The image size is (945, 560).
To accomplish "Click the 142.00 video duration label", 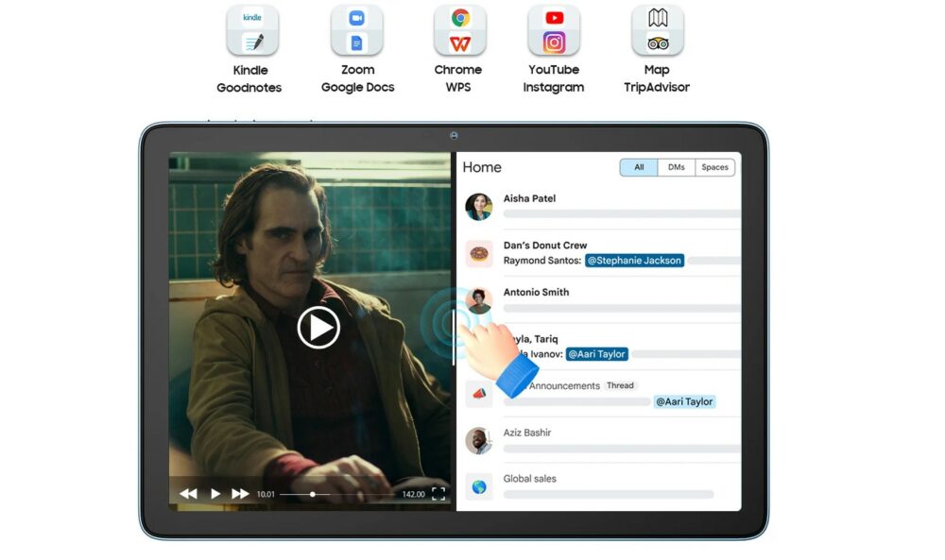I will [414, 494].
